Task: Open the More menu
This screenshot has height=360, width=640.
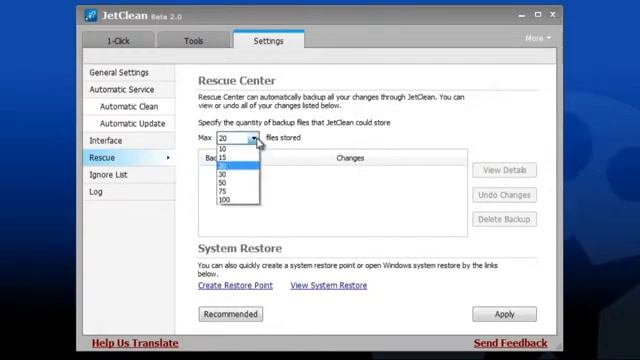Action: (538, 38)
